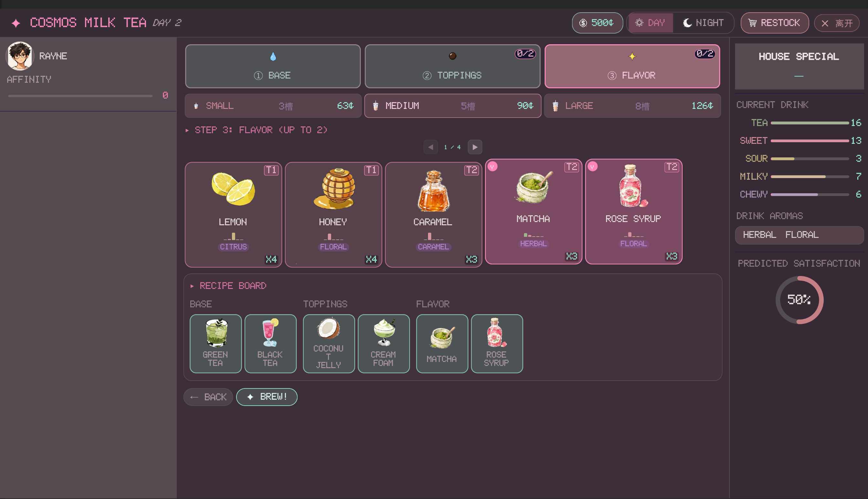Click the Caramel aroma tag on card

click(x=433, y=247)
